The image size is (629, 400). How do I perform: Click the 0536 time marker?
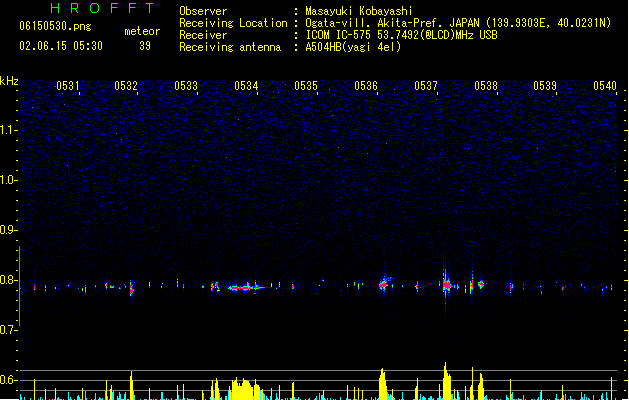tap(366, 85)
